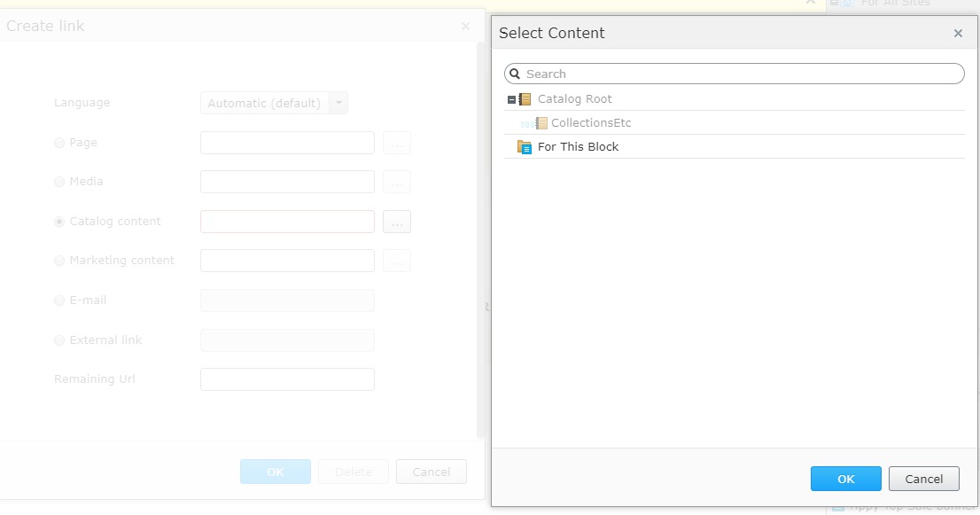
Task: Click the Search content input field
Action: [x=740, y=74]
